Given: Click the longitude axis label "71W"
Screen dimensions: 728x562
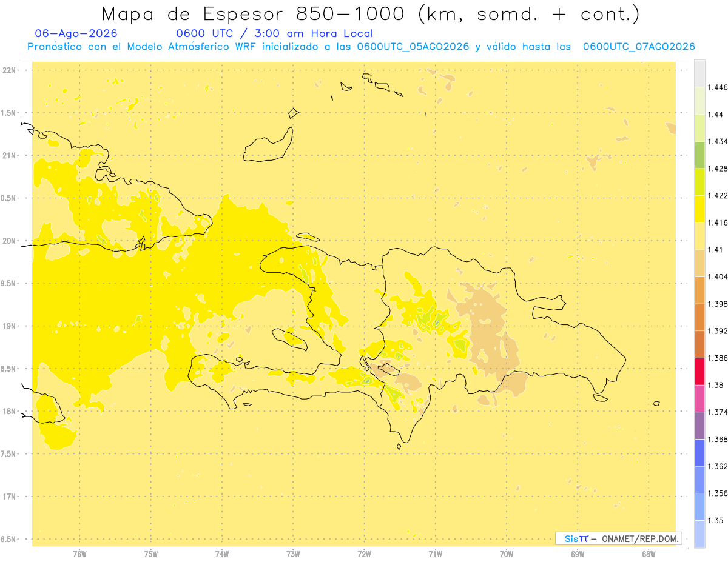Looking at the screenshot, I should click(x=435, y=554).
